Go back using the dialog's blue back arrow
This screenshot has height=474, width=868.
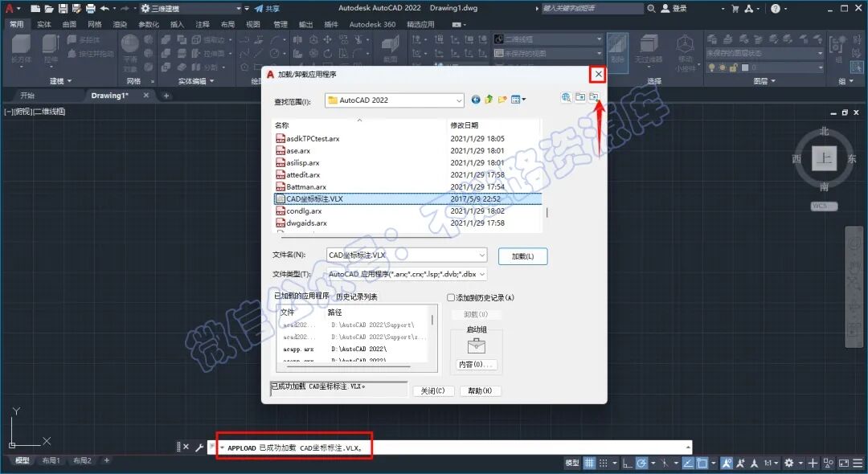[476, 100]
